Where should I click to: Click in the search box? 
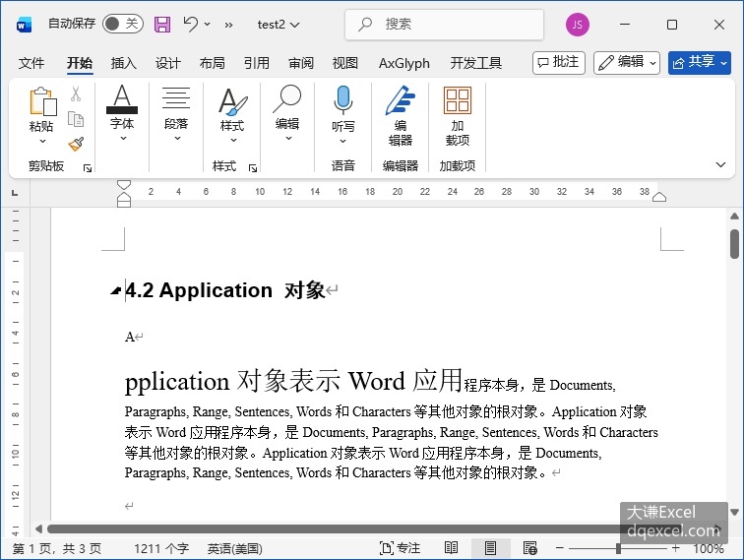[444, 25]
